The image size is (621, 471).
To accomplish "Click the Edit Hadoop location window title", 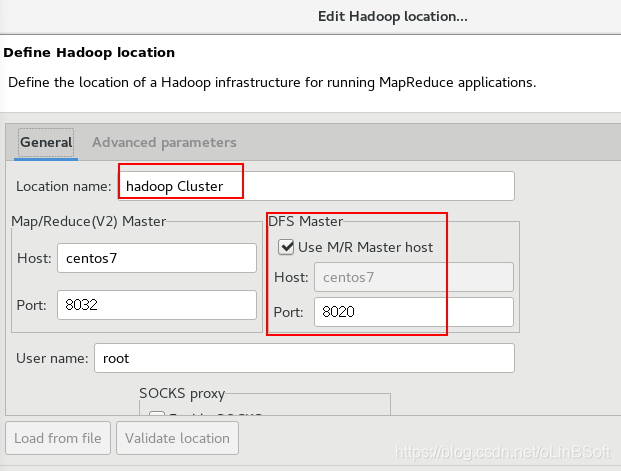I will click(x=392, y=17).
